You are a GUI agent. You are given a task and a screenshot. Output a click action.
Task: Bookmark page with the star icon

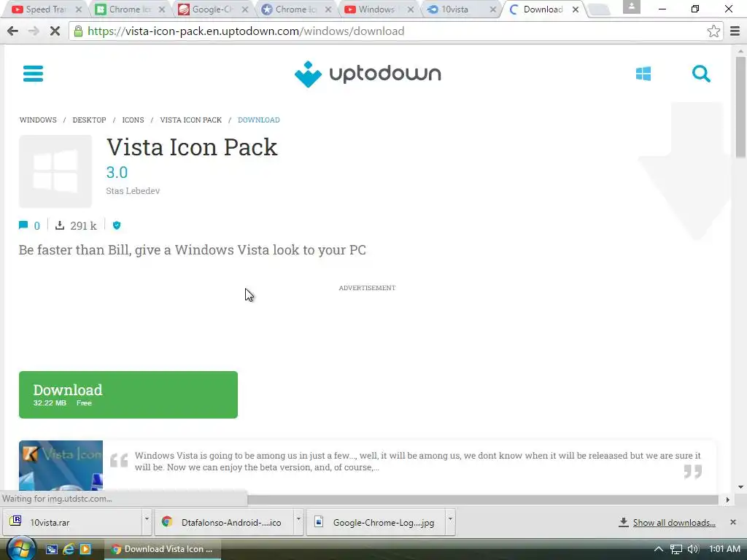tap(713, 31)
